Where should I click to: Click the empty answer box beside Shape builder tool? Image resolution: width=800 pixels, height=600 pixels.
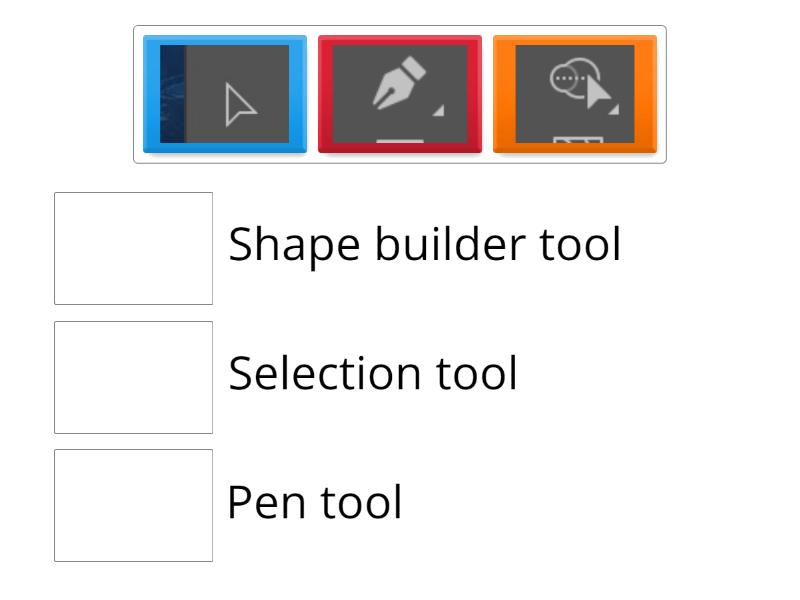(133, 245)
